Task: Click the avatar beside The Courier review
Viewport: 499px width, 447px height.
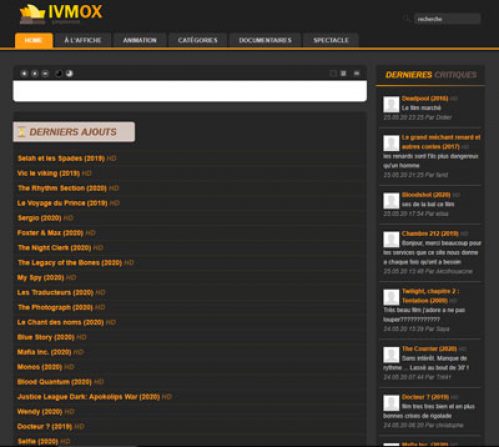Action: 391,355
